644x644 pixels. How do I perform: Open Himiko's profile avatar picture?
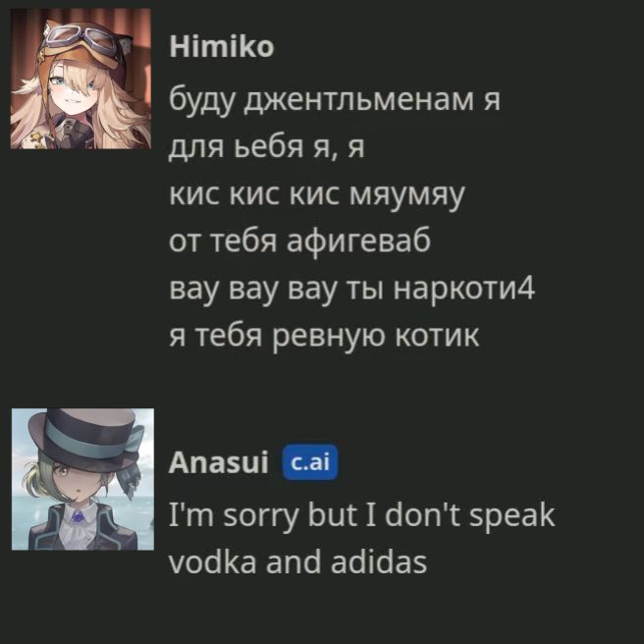[x=80, y=79]
